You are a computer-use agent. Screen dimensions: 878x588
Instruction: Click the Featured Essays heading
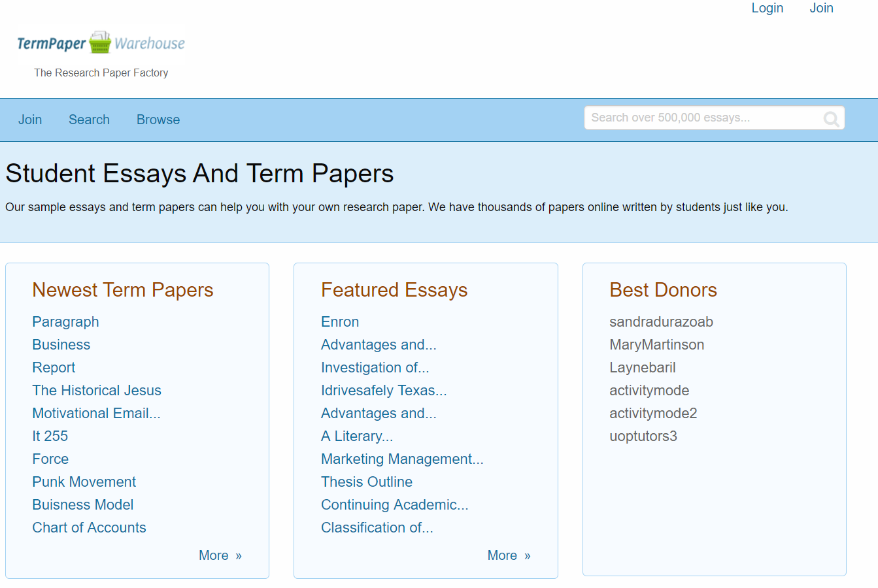pyautogui.click(x=394, y=290)
